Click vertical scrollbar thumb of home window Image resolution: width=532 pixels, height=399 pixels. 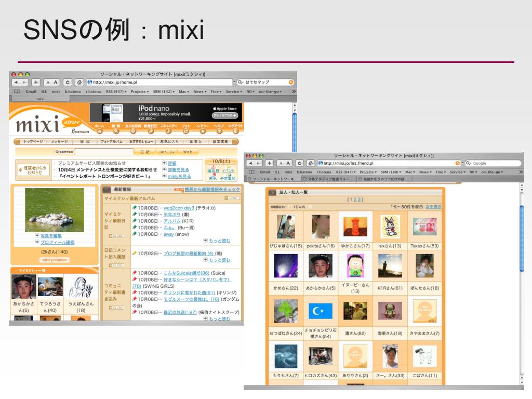click(x=295, y=132)
